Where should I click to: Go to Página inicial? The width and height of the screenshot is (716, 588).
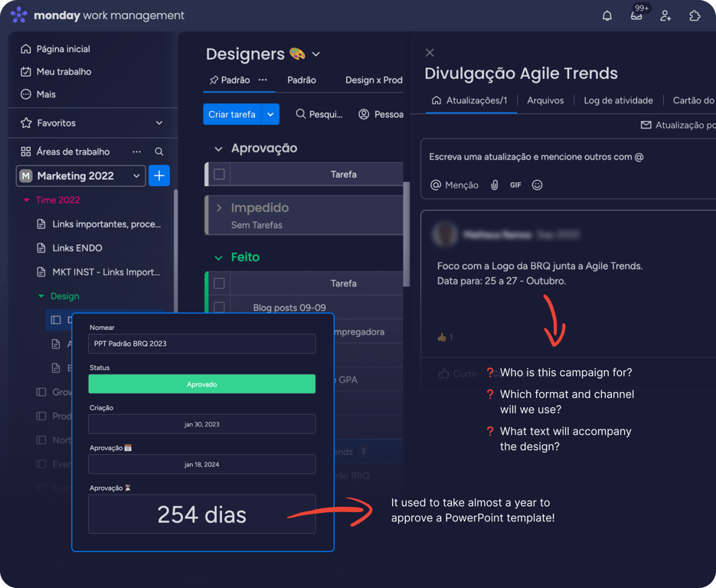click(55, 49)
